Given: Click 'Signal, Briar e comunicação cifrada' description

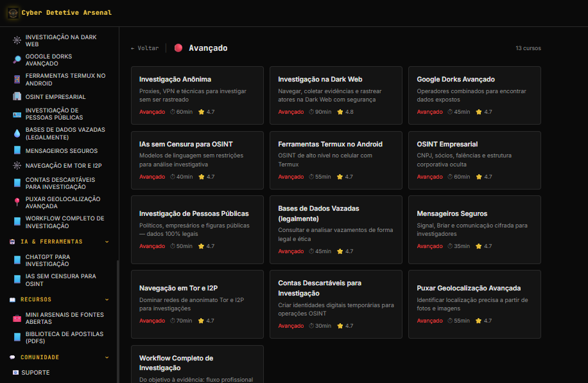Looking at the screenshot, I should (x=472, y=229).
